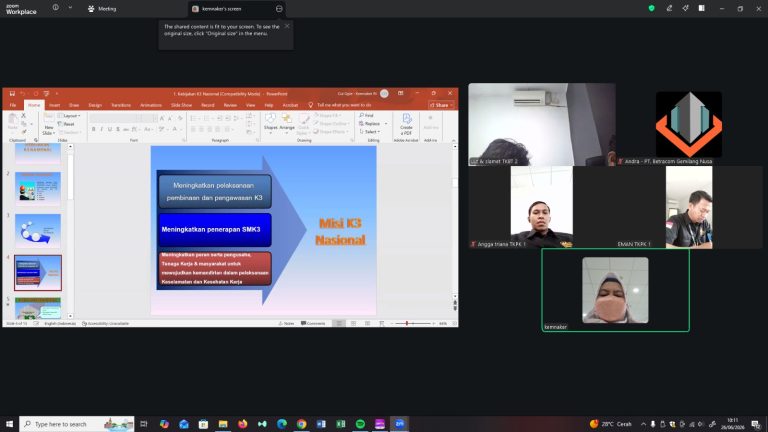Screen dimensions: 768x432
Task: Click the Create a PDF Acrobat icon
Action: click(406, 124)
